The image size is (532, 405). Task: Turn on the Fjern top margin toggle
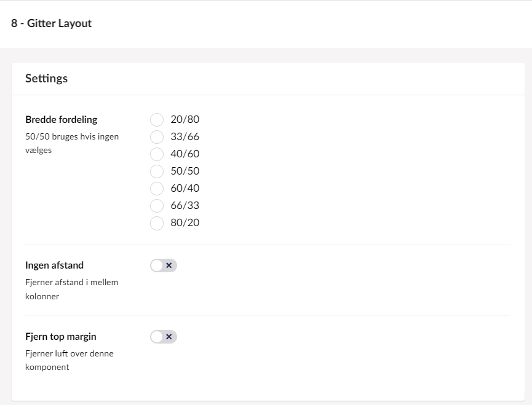tap(164, 337)
